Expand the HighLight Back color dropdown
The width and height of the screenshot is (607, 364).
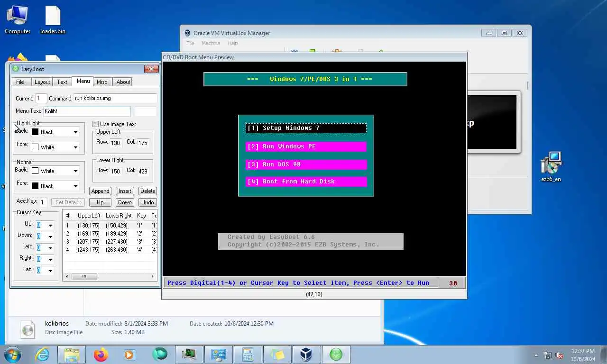(x=75, y=132)
